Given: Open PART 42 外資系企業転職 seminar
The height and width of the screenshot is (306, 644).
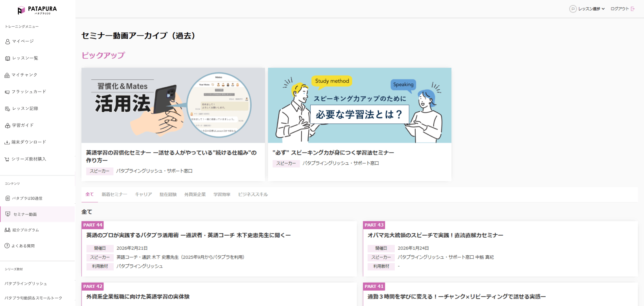Looking at the screenshot, I should point(138,297).
